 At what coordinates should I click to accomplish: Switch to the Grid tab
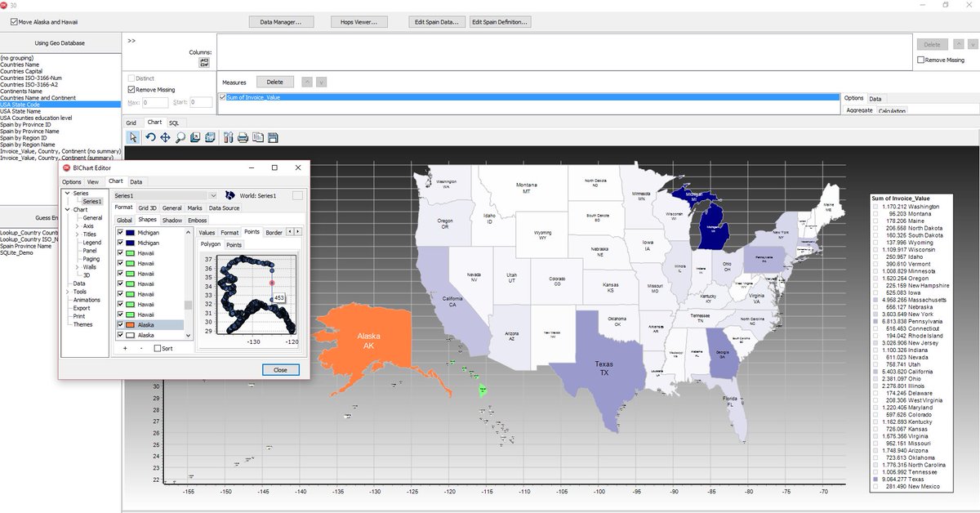tap(131, 123)
